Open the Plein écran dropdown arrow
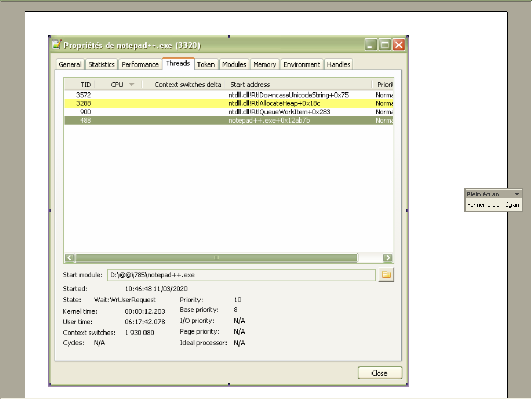 point(517,194)
